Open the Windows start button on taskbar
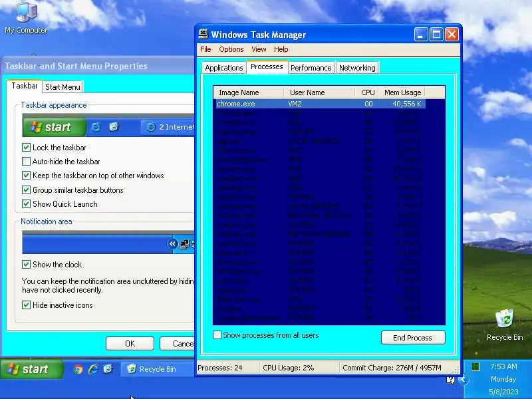 32,369
